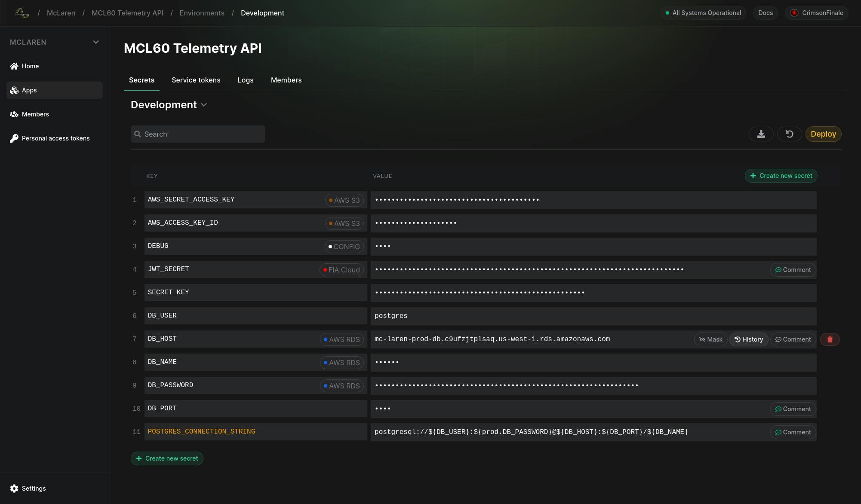Screen dimensions: 861x504
Task: Delete the DB_HOST secret with trash icon
Action: pyautogui.click(x=830, y=339)
